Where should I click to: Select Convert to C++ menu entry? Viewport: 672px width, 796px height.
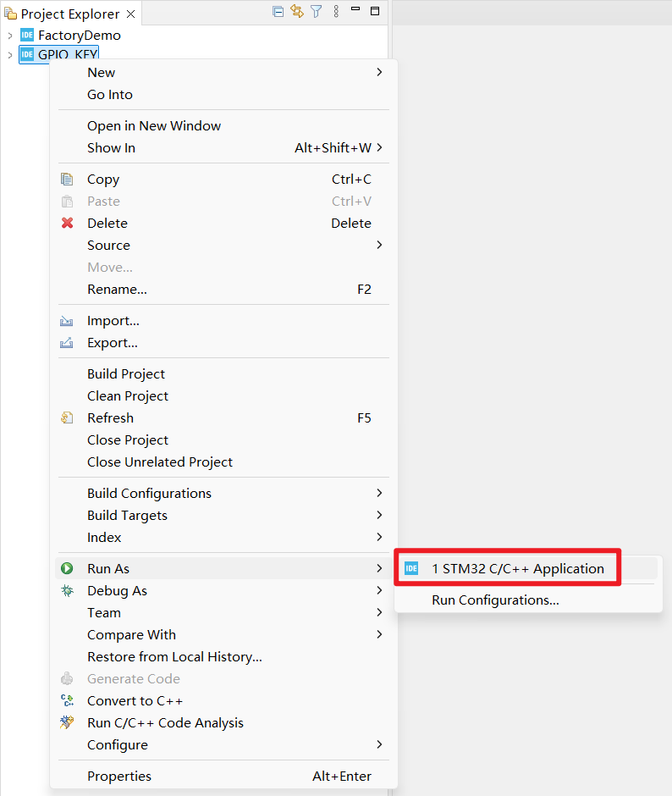pyautogui.click(x=135, y=701)
